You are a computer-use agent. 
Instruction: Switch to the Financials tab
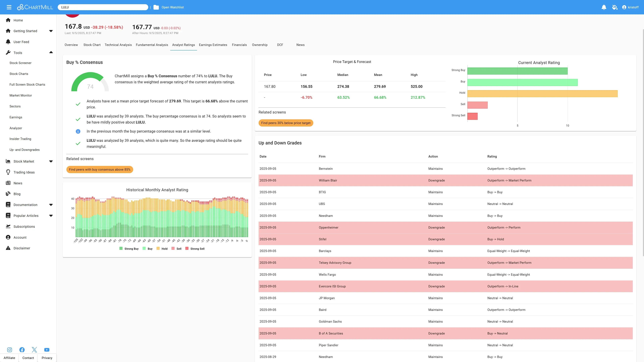coord(239,45)
